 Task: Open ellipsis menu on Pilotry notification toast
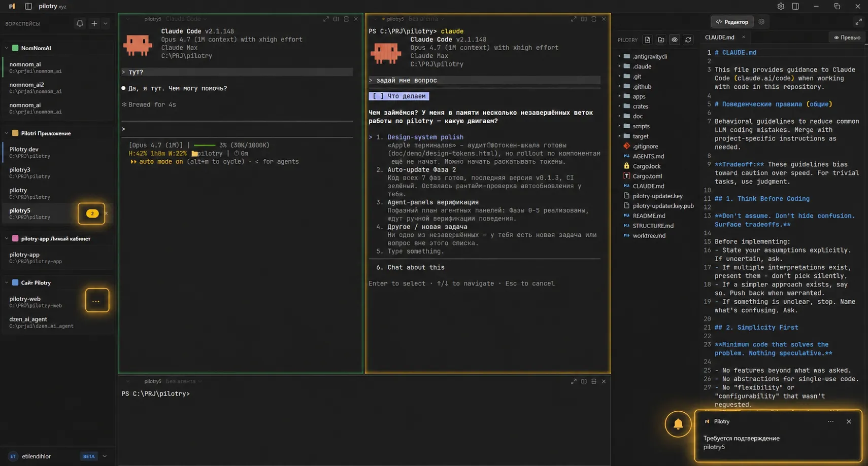point(830,421)
